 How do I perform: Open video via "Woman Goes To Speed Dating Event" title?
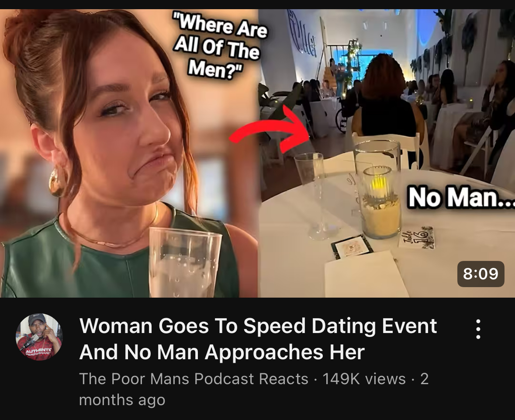258,326
